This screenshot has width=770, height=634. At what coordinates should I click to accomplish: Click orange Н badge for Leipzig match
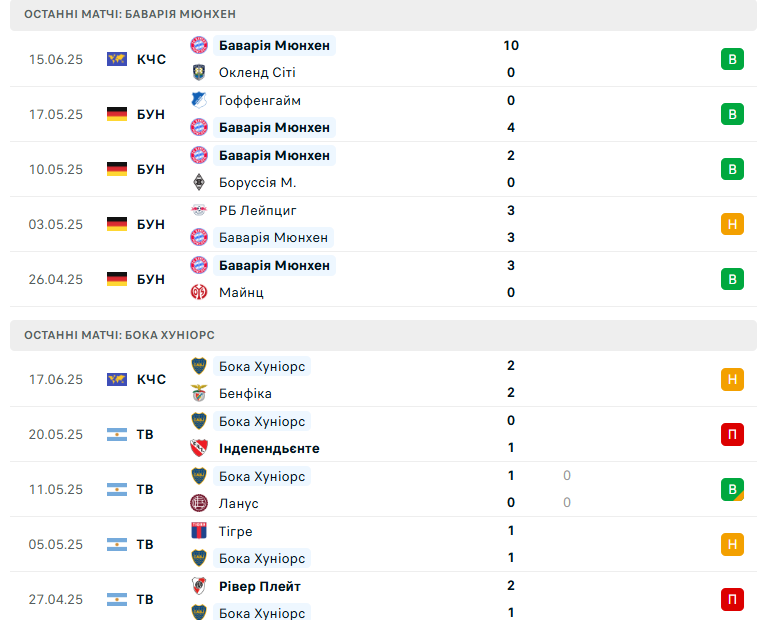[732, 224]
